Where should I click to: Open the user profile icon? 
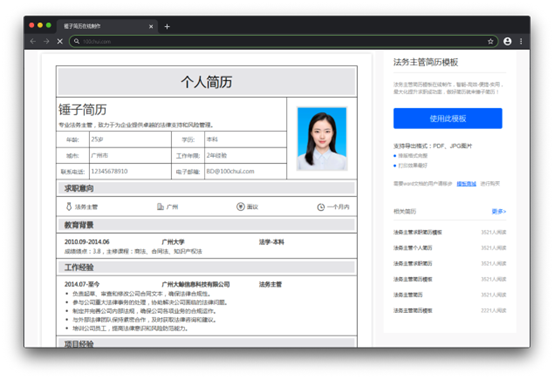click(x=507, y=41)
